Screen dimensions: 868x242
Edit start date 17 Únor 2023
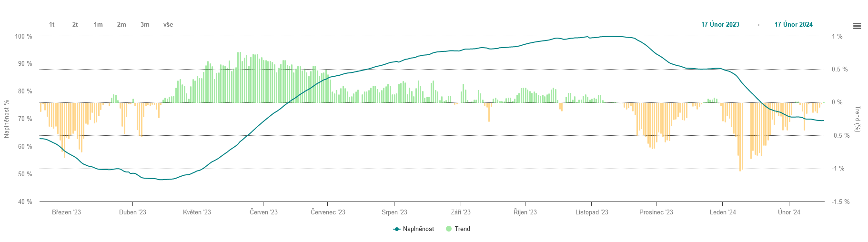pyautogui.click(x=720, y=25)
